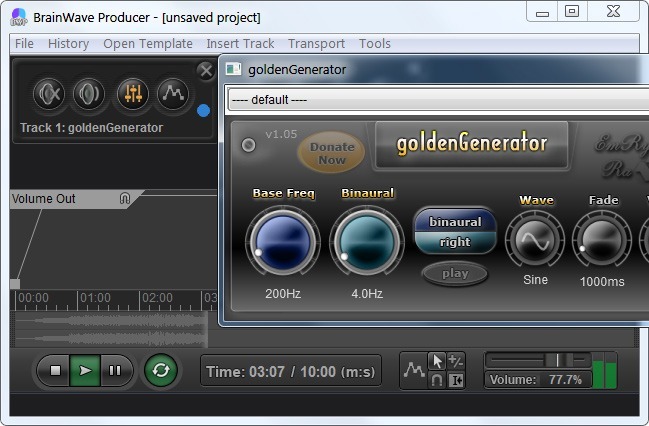The image size is (649, 426).
Task: Click the goldenGenerator logo title
Action: pos(471,143)
